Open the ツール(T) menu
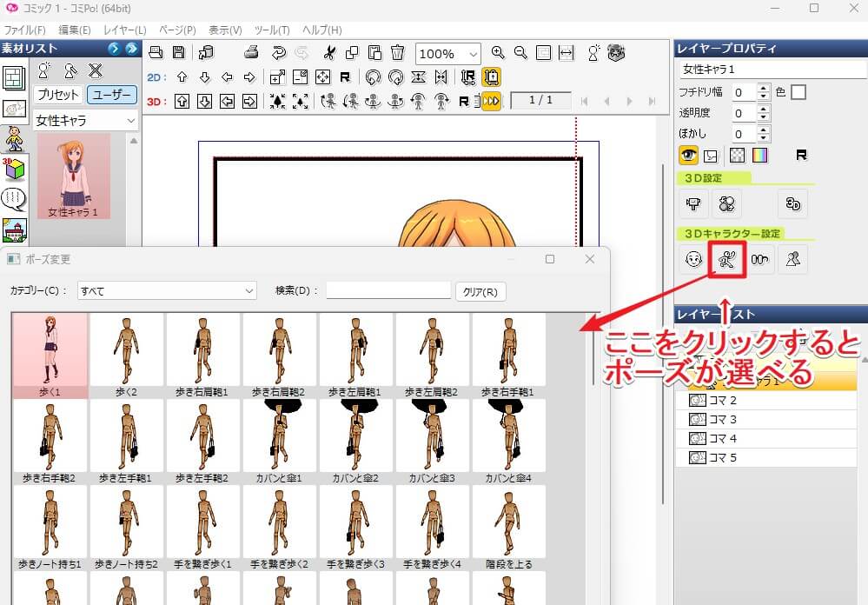The width and height of the screenshot is (868, 605). (272, 30)
